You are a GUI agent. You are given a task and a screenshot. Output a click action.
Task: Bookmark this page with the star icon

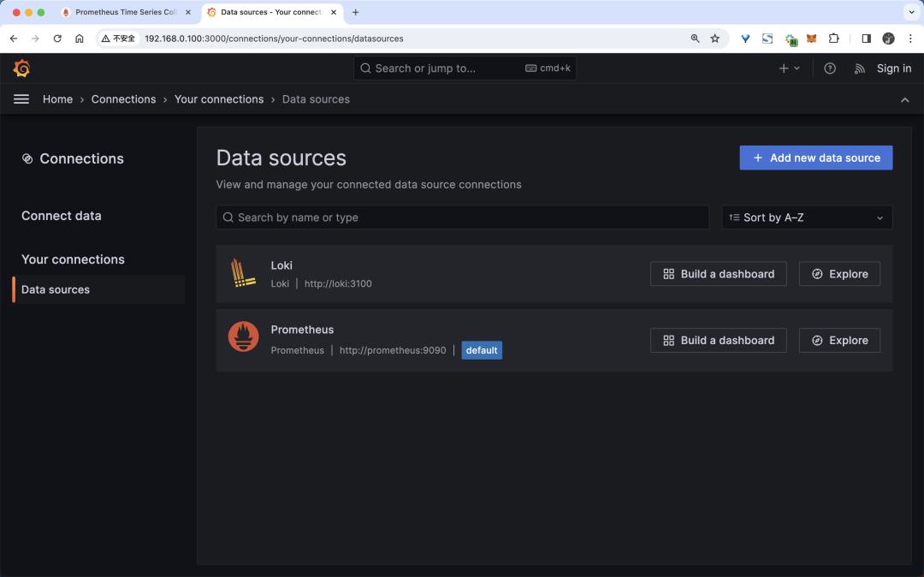[715, 39]
